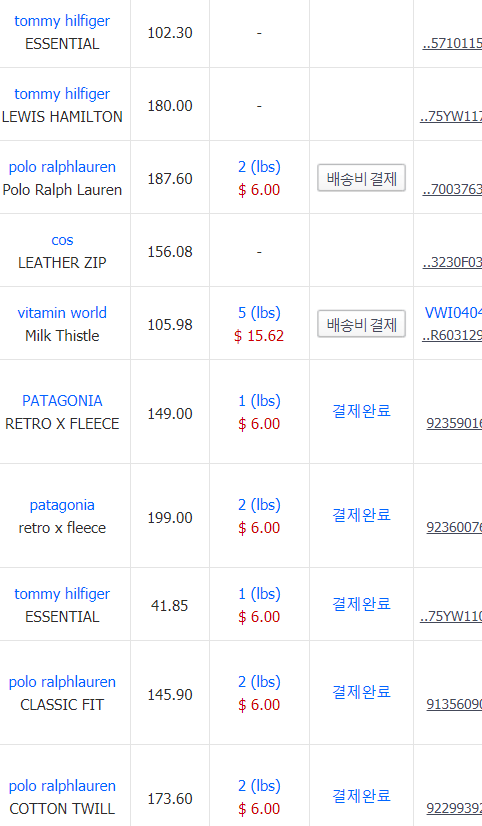Open the polo ralphlauren link above CLASSIC FIT

coord(62,682)
